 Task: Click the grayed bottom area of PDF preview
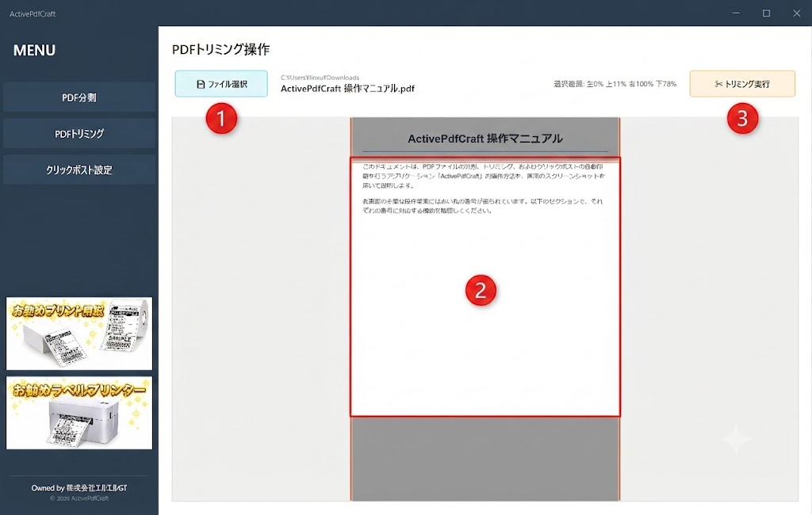pyautogui.click(x=485, y=459)
